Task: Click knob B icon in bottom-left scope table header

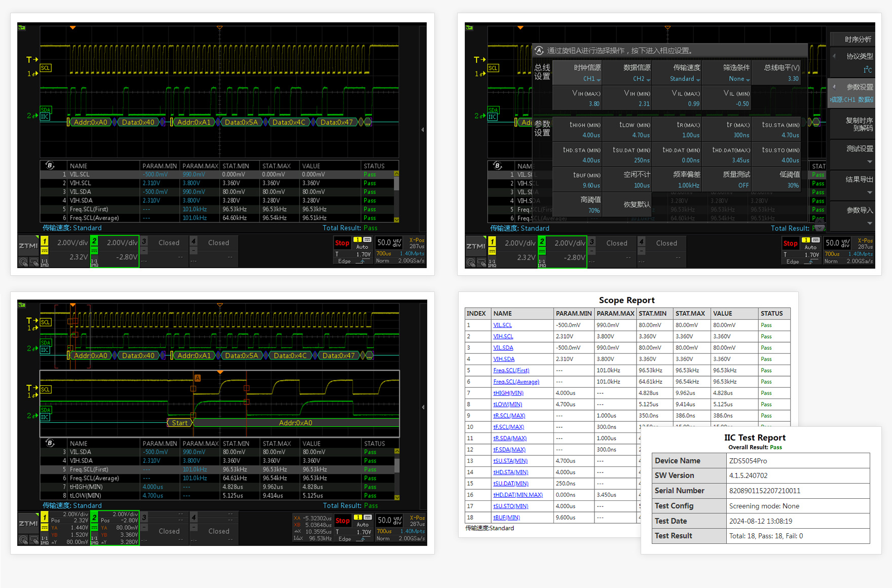Action: pyautogui.click(x=50, y=443)
